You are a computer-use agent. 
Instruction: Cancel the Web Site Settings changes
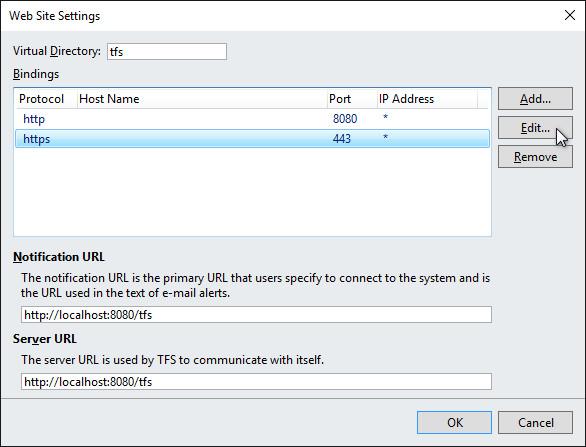pos(535,423)
